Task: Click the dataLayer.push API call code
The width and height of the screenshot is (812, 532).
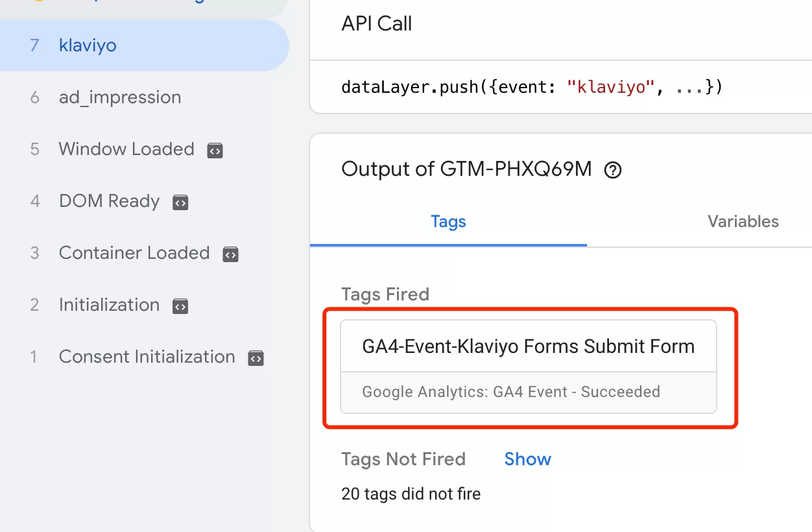Action: click(x=532, y=87)
